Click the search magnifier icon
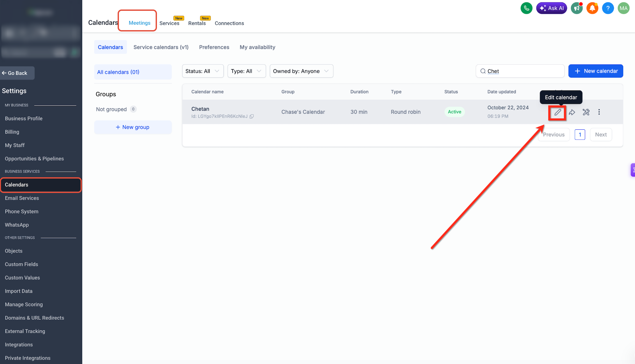This screenshot has height=364, width=635. [483, 71]
